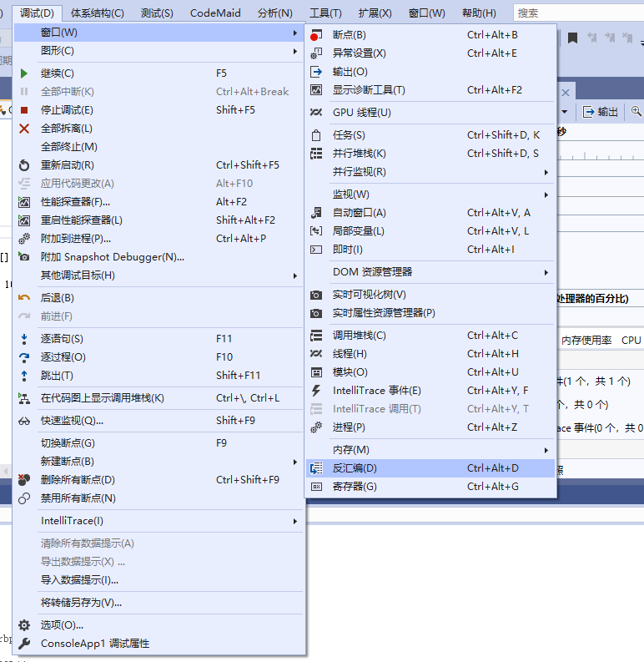This screenshot has height=662, width=644.
Task: Click the Restart (重新启动) circular arrow icon
Action: 24,165
